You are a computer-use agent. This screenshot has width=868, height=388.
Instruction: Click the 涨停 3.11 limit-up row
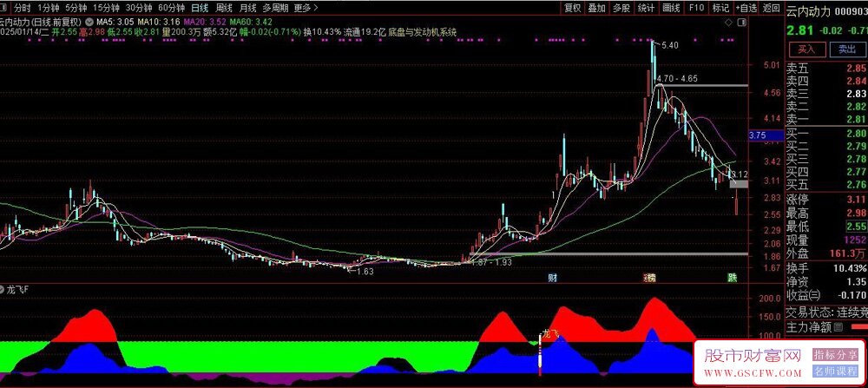pyautogui.click(x=827, y=200)
